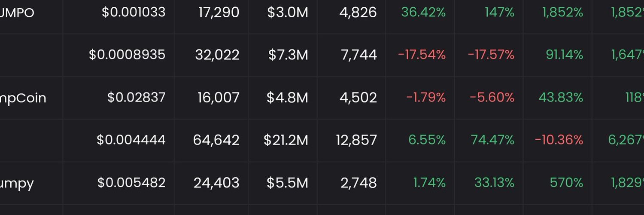Click the UMPO token name

pos(17,12)
